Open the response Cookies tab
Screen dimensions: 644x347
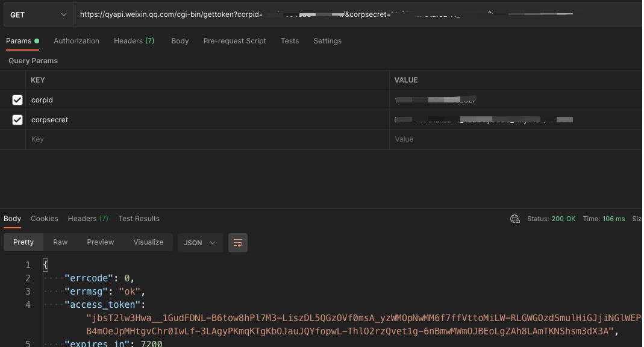[45, 219]
